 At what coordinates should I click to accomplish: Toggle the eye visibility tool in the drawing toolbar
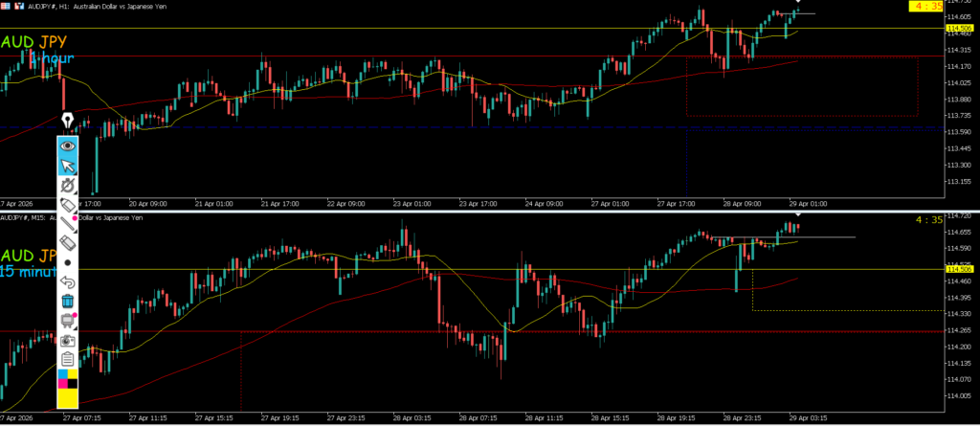click(68, 146)
